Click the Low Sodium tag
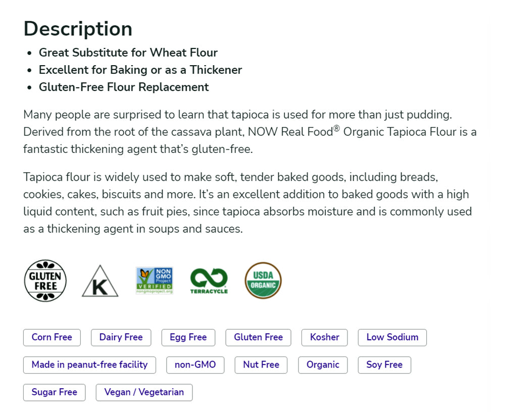This screenshot has width=505, height=420. 392,337
